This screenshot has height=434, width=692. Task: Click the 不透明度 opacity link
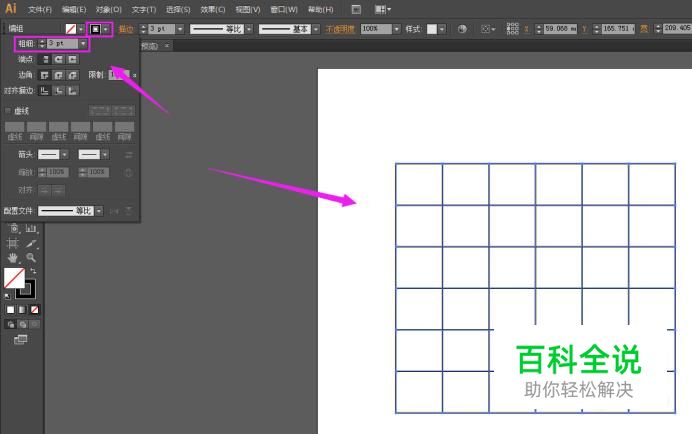(x=341, y=29)
